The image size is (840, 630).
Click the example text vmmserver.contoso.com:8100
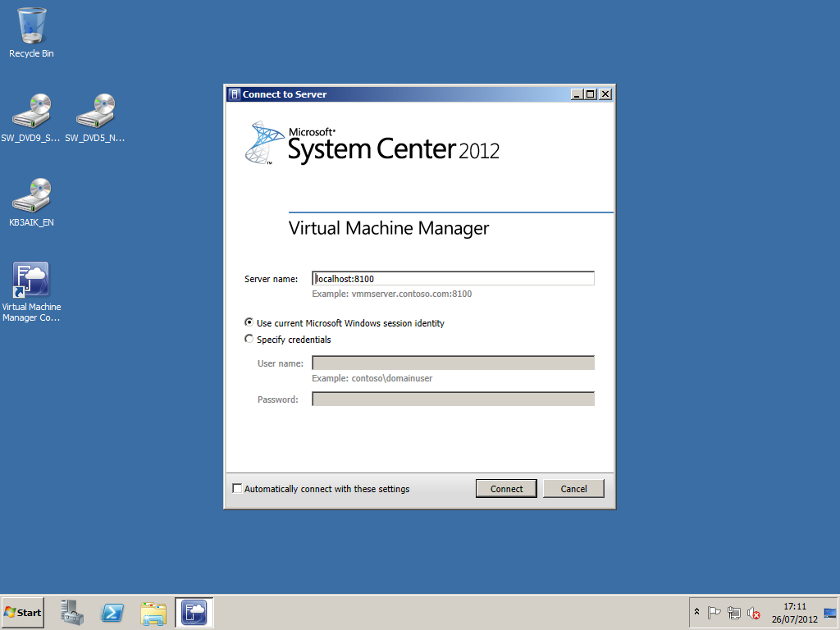tap(412, 294)
